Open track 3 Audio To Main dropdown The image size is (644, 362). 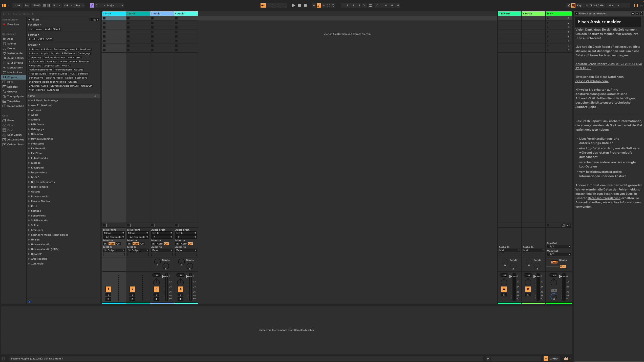pyautogui.click(x=162, y=250)
